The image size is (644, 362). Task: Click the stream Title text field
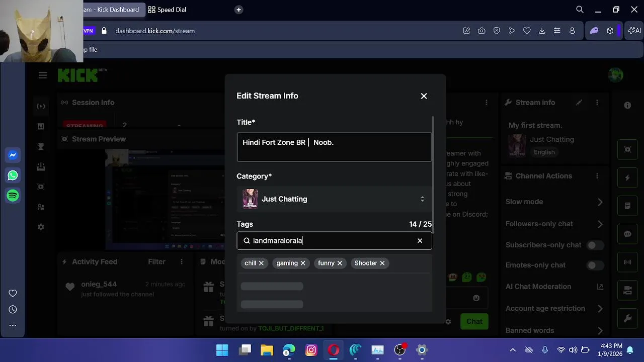click(334, 147)
